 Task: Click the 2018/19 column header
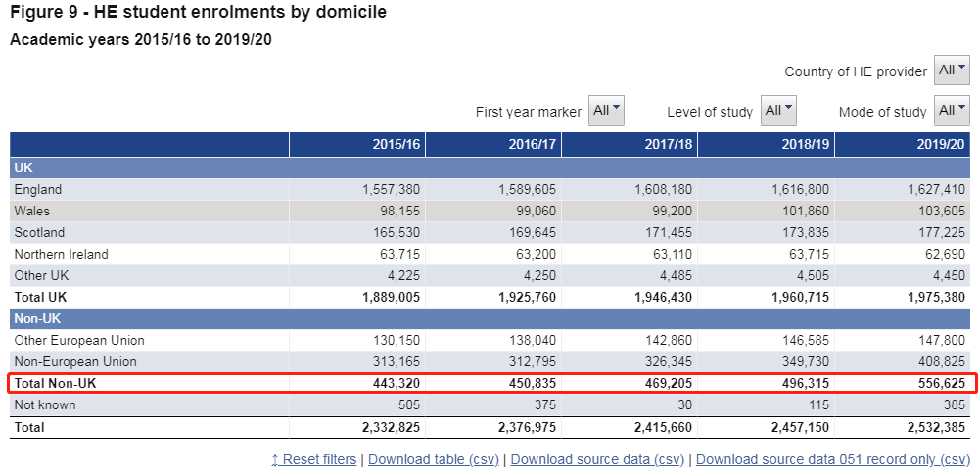coord(806,144)
